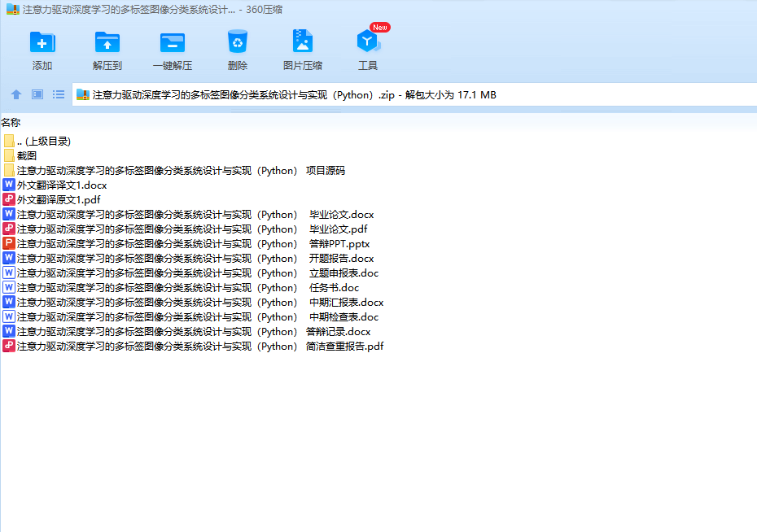
Task: Select the 项目源码 folder row
Action: click(x=174, y=170)
